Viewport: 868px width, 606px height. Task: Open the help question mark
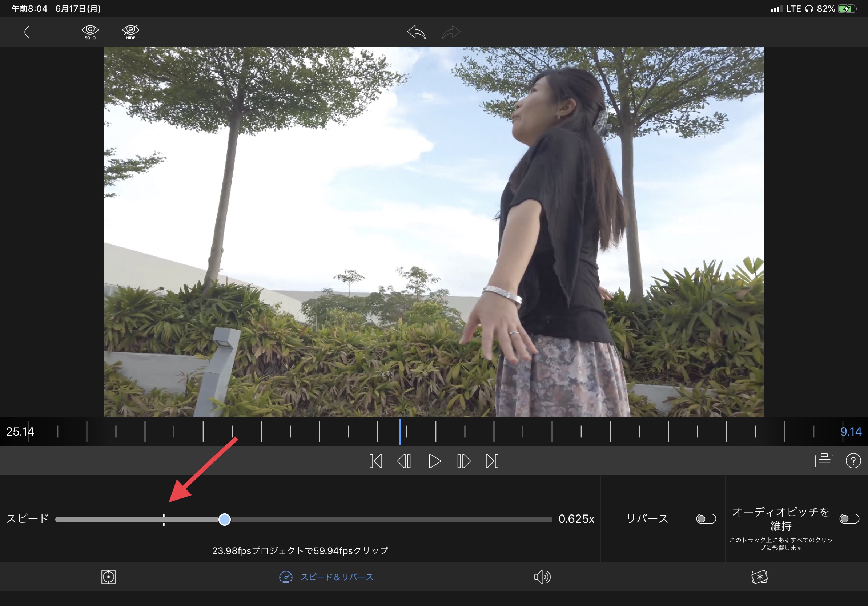coord(853,461)
